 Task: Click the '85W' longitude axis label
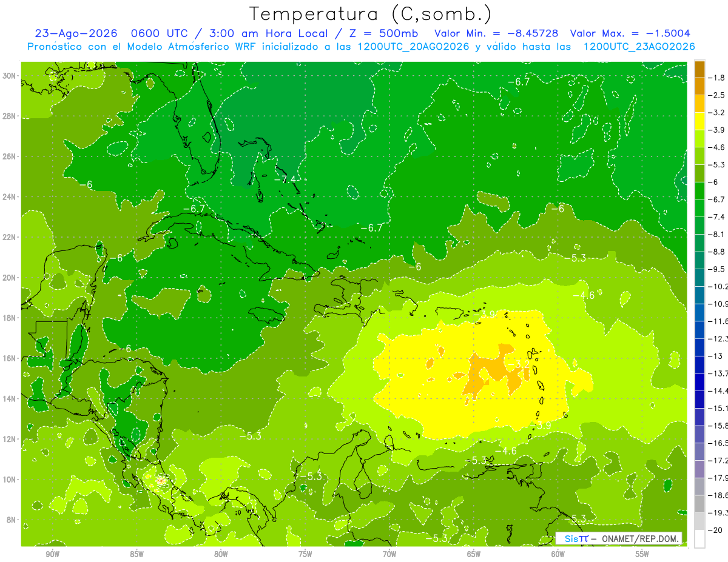click(x=136, y=555)
